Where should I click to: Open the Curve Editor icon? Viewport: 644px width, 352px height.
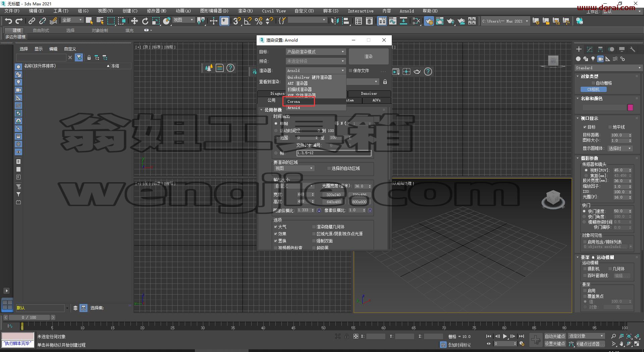pyautogui.click(x=393, y=21)
